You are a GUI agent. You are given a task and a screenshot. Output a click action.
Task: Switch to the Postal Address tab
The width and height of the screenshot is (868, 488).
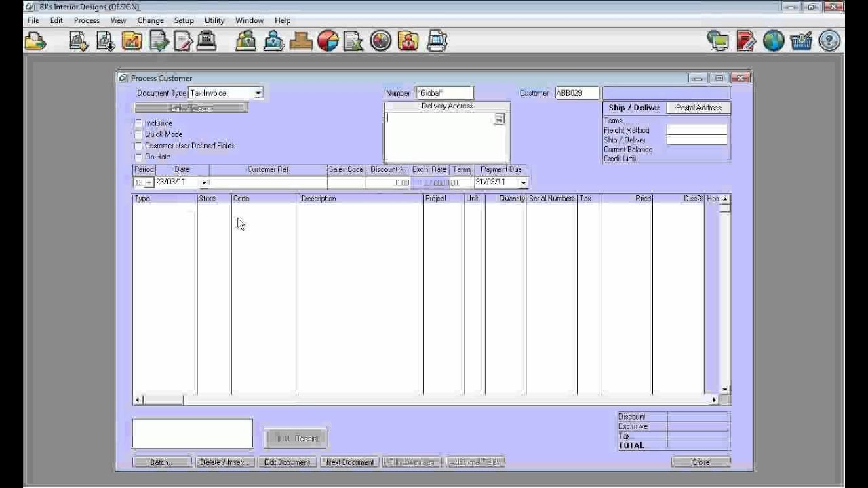coord(698,108)
